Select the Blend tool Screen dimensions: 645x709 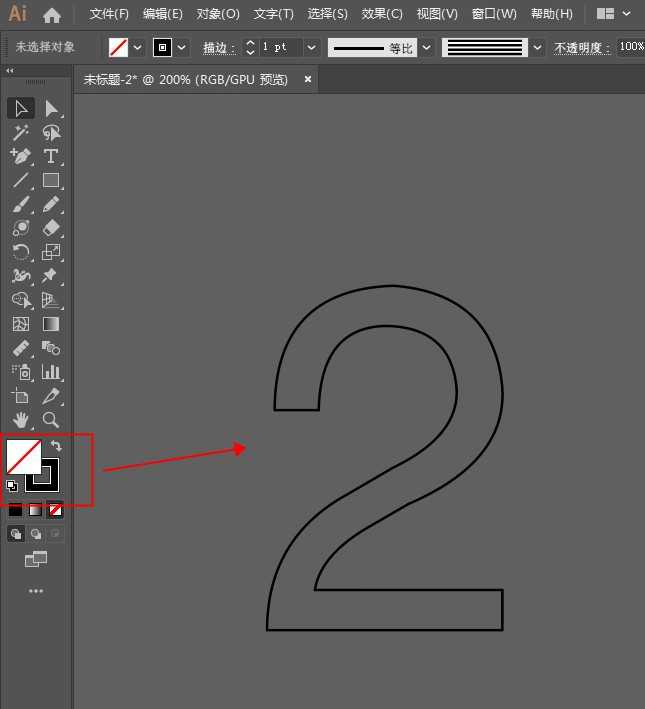[x=51, y=348]
